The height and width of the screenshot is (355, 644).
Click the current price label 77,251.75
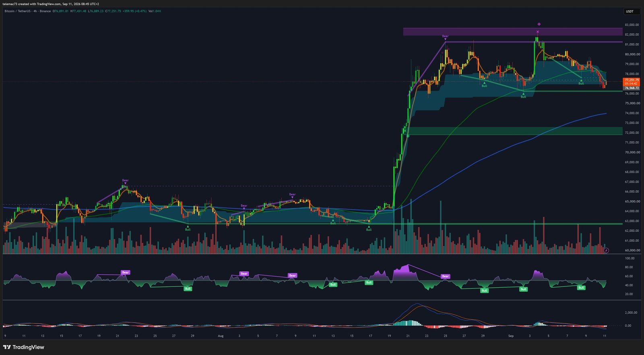point(632,80)
